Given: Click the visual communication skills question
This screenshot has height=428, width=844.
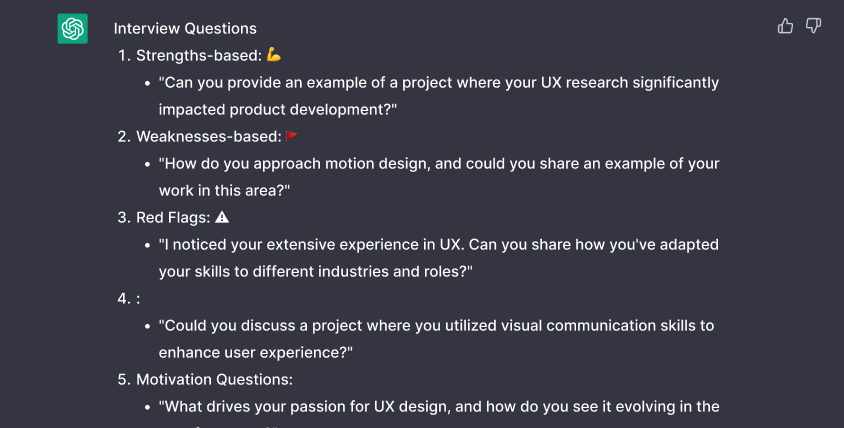Looking at the screenshot, I should (436, 325).
